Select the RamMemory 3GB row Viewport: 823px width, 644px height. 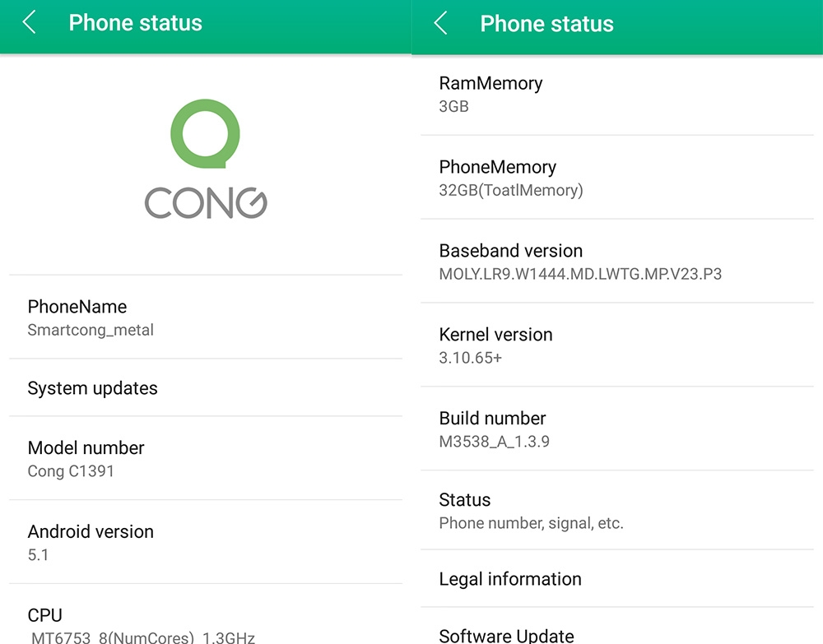tap(617, 94)
